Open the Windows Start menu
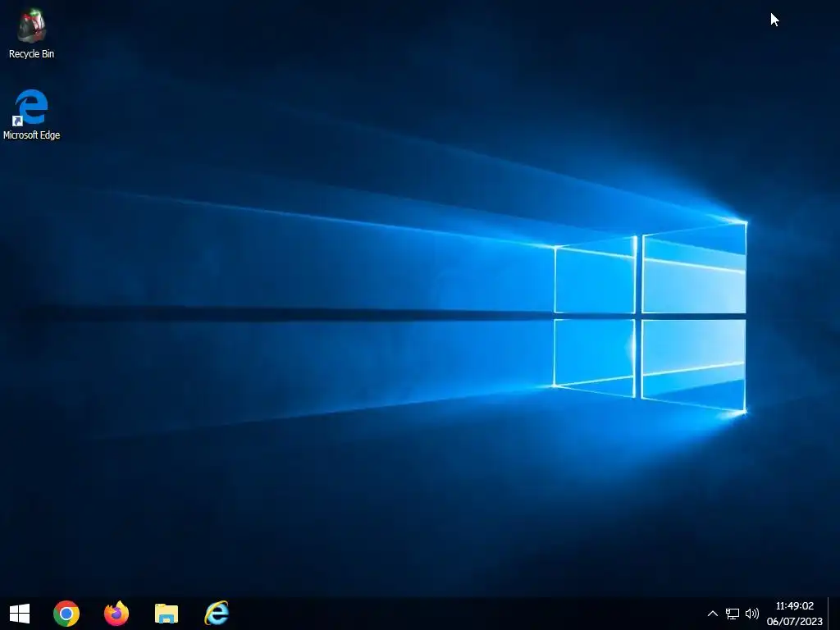The width and height of the screenshot is (840, 630). pyautogui.click(x=20, y=614)
